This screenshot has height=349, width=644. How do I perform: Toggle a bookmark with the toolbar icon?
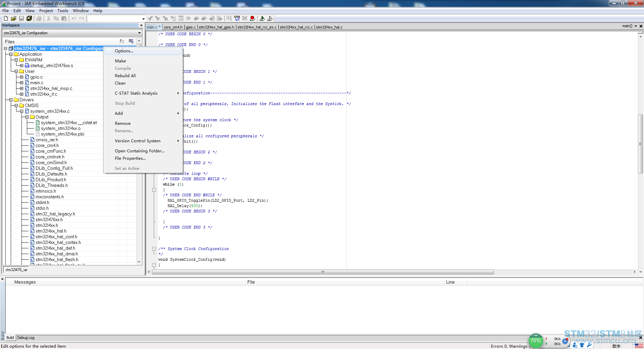(189, 18)
